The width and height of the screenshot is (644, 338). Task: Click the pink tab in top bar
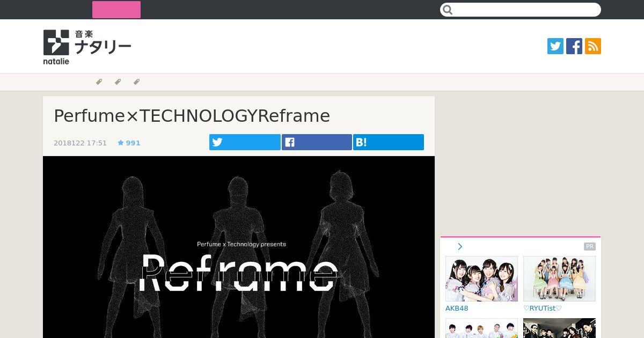(116, 10)
